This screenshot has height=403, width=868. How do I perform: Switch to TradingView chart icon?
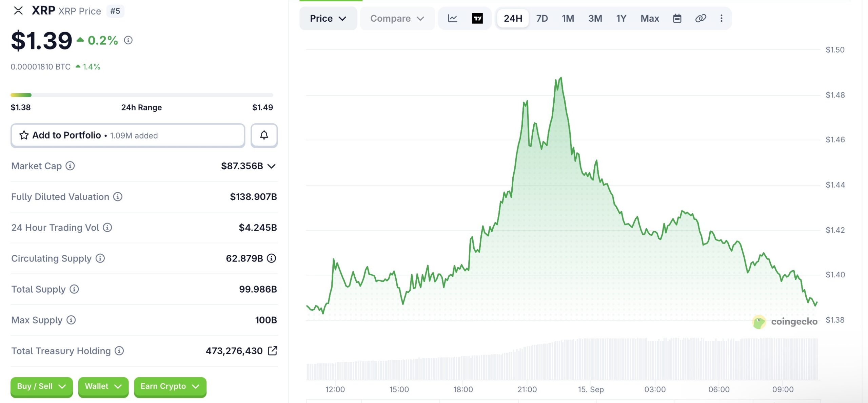[x=477, y=18]
